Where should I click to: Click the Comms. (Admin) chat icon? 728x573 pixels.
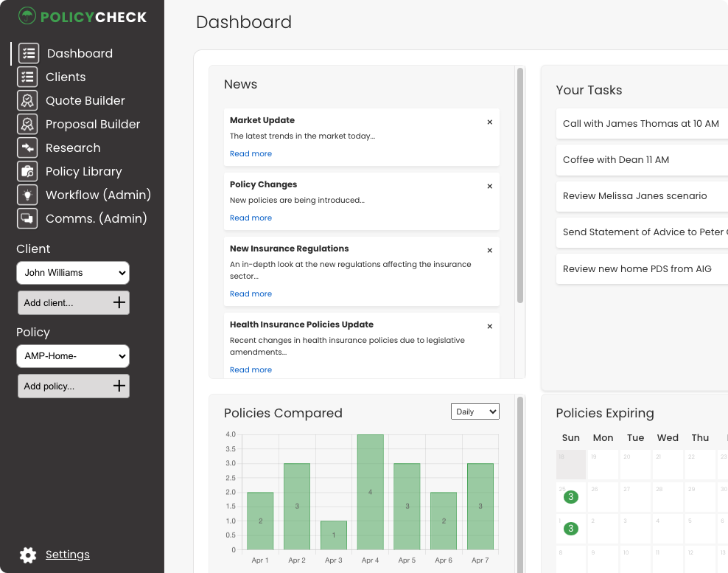(x=27, y=218)
